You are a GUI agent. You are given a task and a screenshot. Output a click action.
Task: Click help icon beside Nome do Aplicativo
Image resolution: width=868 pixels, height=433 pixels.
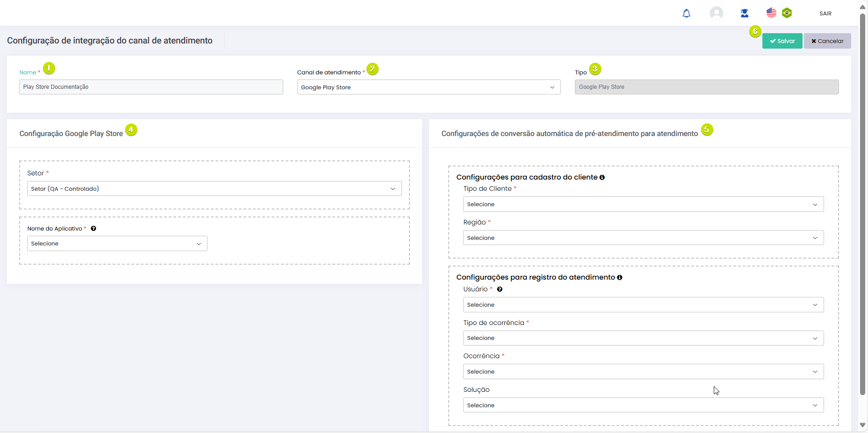point(93,229)
